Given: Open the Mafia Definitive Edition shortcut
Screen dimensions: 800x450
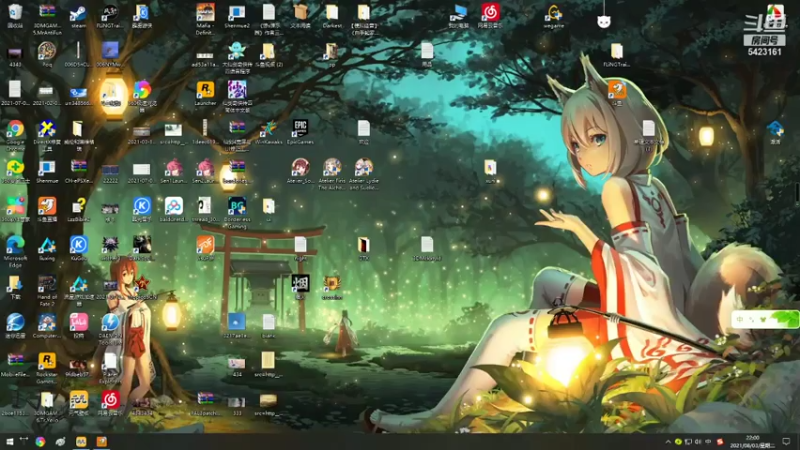Looking at the screenshot, I should coord(205,19).
